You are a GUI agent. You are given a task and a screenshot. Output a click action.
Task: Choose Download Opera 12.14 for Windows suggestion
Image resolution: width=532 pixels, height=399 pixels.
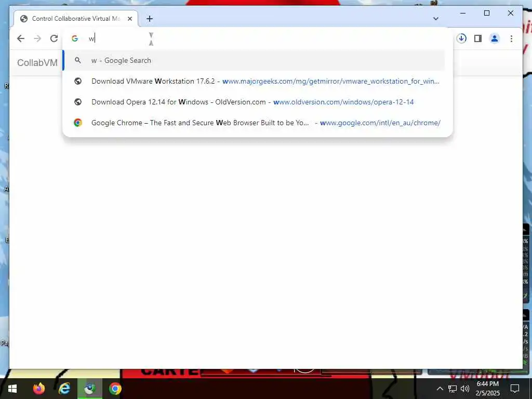[255, 102]
